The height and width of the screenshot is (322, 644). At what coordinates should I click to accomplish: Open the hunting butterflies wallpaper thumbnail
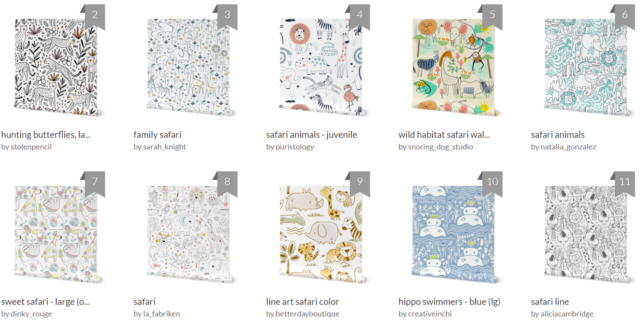(x=58, y=67)
